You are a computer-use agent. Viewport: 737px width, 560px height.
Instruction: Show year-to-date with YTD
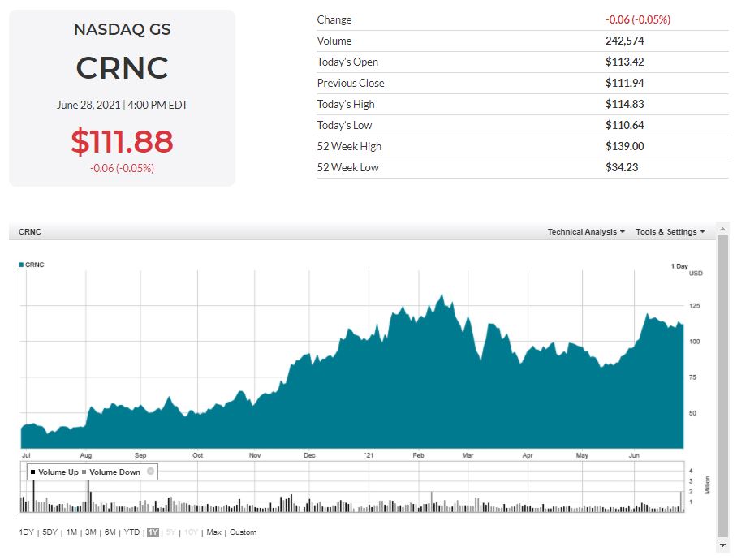point(131,532)
